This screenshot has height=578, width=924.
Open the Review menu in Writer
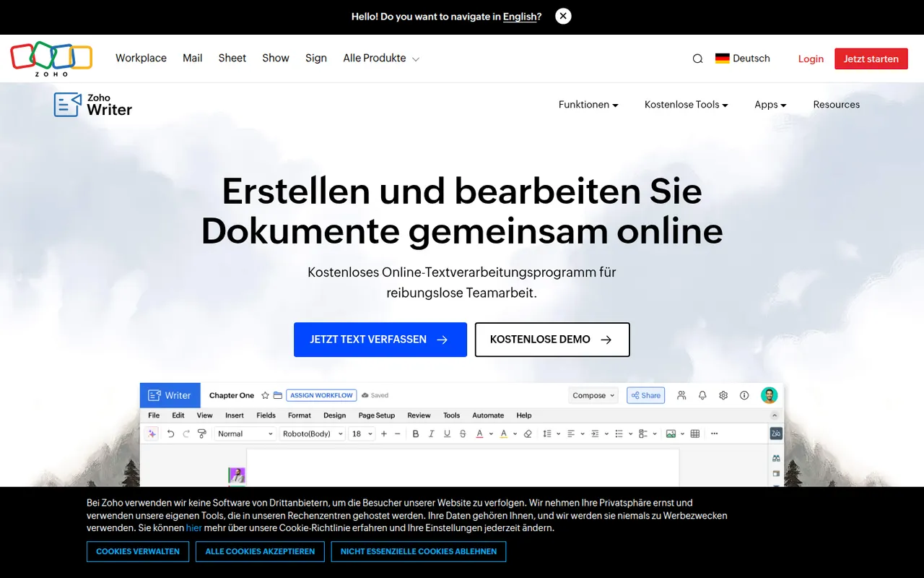419,415
